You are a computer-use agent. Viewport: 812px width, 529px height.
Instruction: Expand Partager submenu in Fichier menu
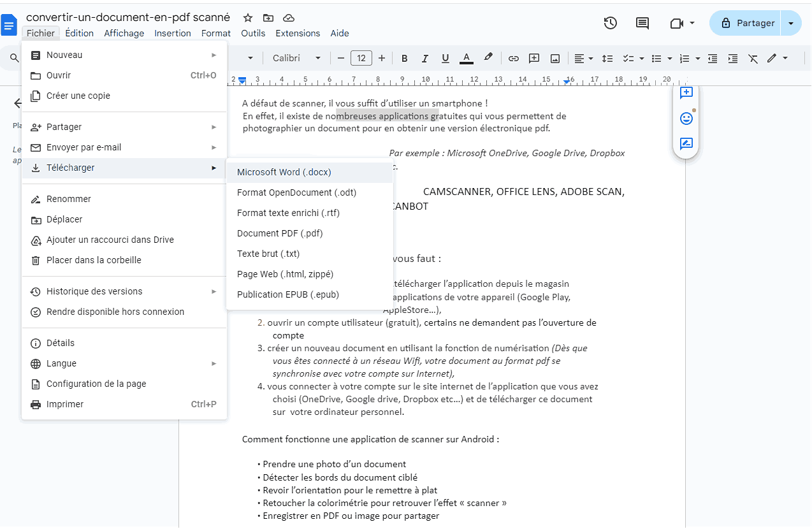[124, 127]
